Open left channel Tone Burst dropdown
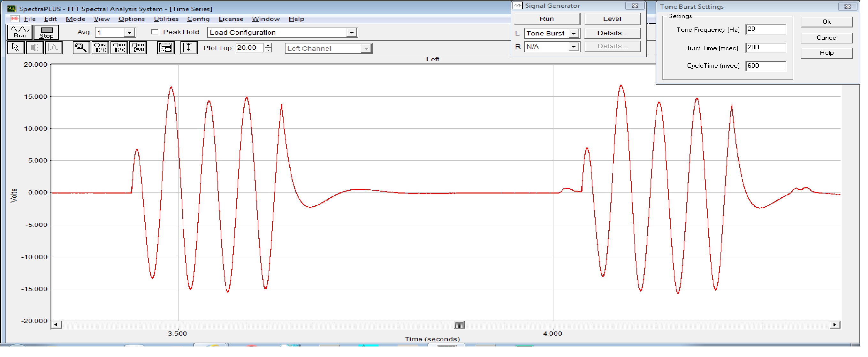Image resolution: width=868 pixels, height=357 pixels. [x=574, y=33]
